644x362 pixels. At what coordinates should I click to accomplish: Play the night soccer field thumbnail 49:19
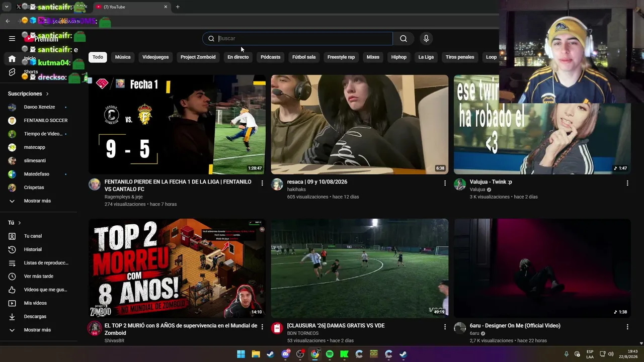pos(360,268)
